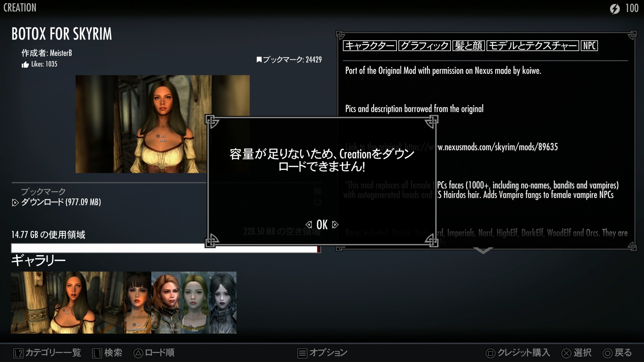Click the bookmark count flag icon
Image resolution: width=644 pixels, height=362 pixels.
(x=259, y=60)
